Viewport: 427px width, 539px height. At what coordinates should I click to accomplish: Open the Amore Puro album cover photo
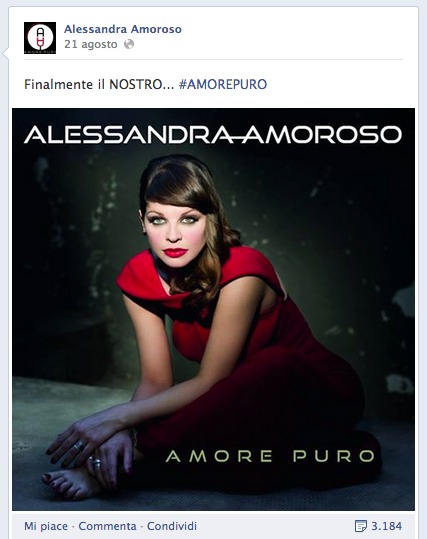[x=214, y=309]
